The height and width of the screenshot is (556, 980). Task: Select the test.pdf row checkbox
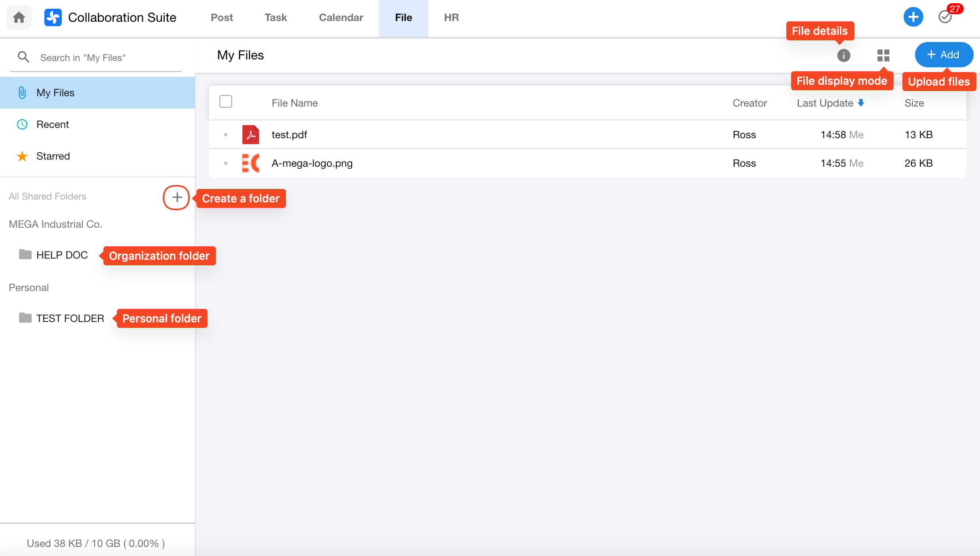click(226, 135)
